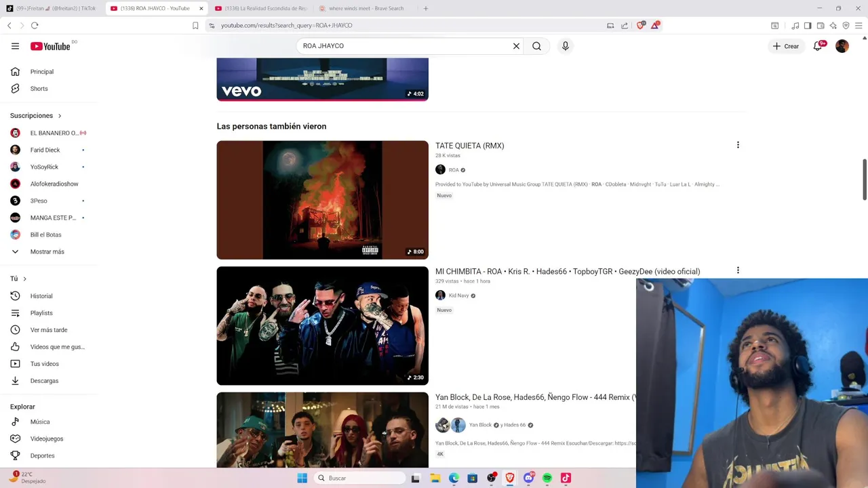Reload the page in Brave
Screen dimensions: 868x488
[35, 25]
